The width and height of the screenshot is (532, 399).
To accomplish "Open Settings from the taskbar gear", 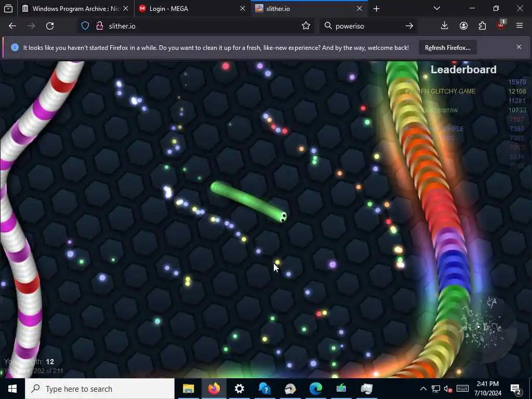I will coord(239,389).
